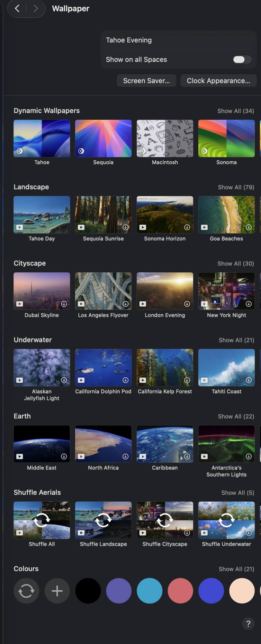Pick the purple colour swatch
This screenshot has width=261, height=644.
pyautogui.click(x=119, y=591)
